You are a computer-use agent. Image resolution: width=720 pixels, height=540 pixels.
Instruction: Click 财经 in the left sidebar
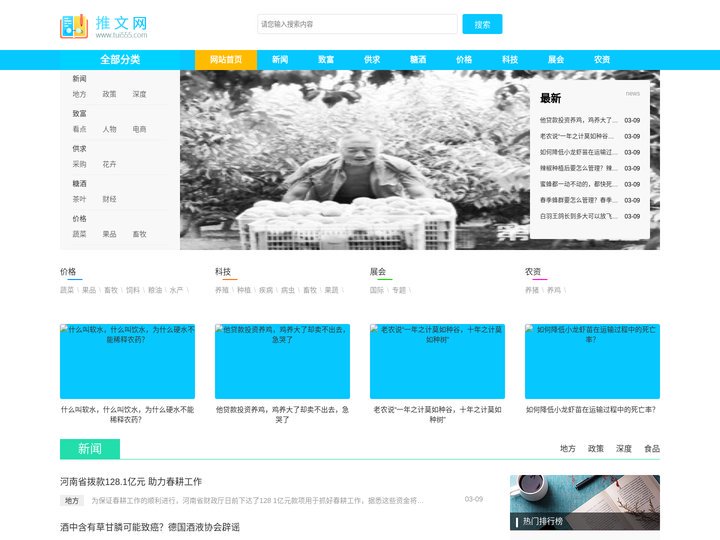pos(109,199)
